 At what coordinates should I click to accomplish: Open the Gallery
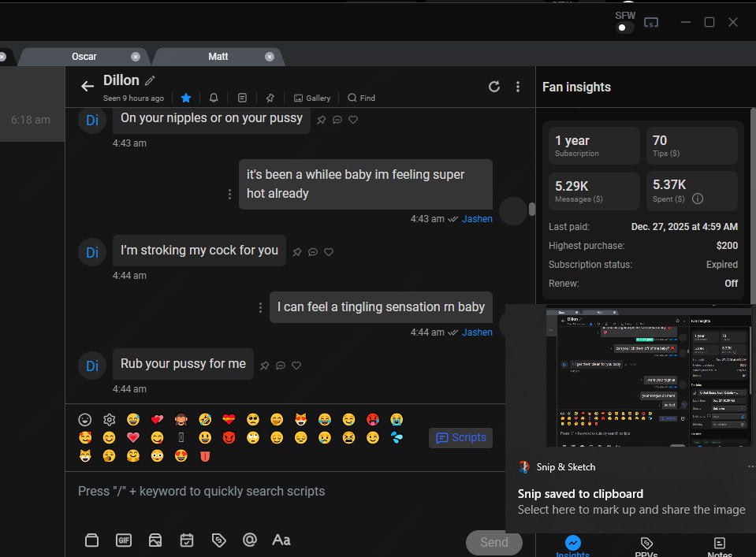click(x=312, y=98)
